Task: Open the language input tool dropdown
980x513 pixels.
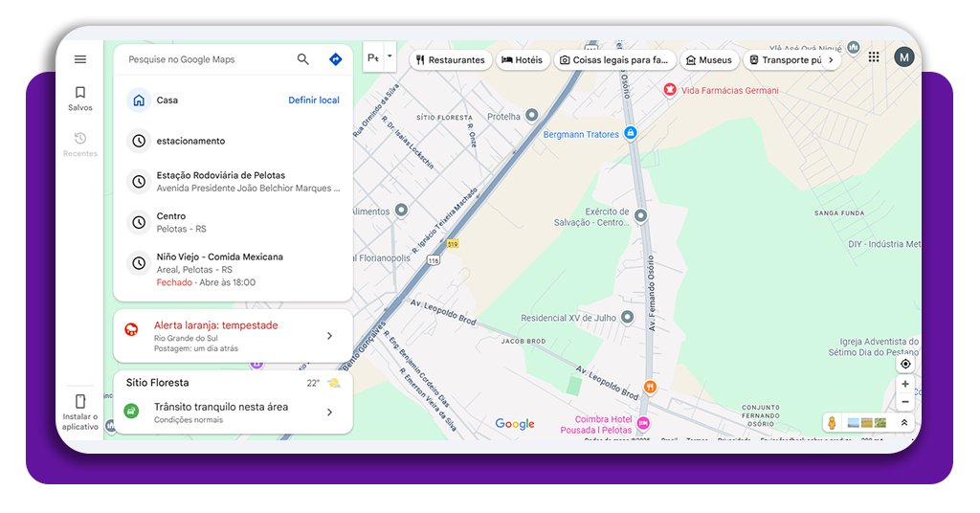Action: [x=390, y=56]
